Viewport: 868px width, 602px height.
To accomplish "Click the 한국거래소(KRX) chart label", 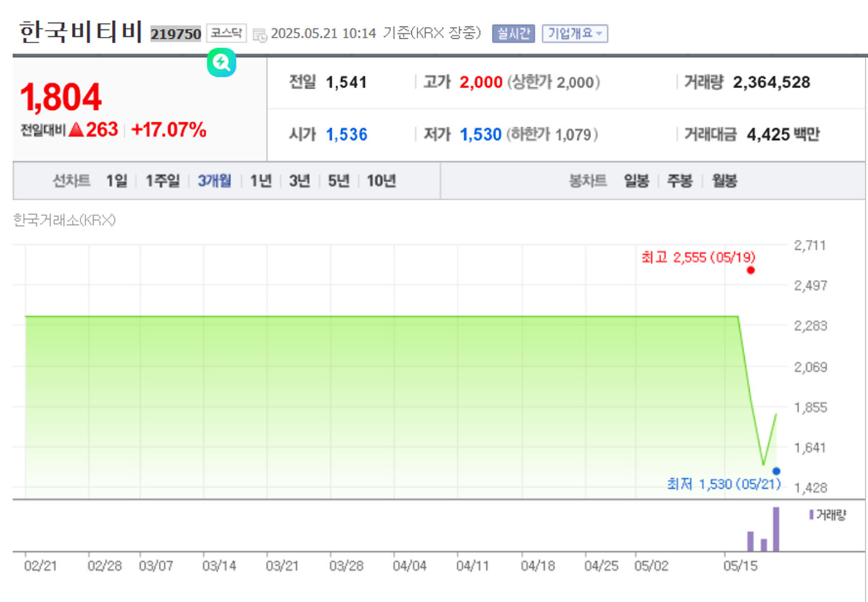I will click(x=64, y=220).
